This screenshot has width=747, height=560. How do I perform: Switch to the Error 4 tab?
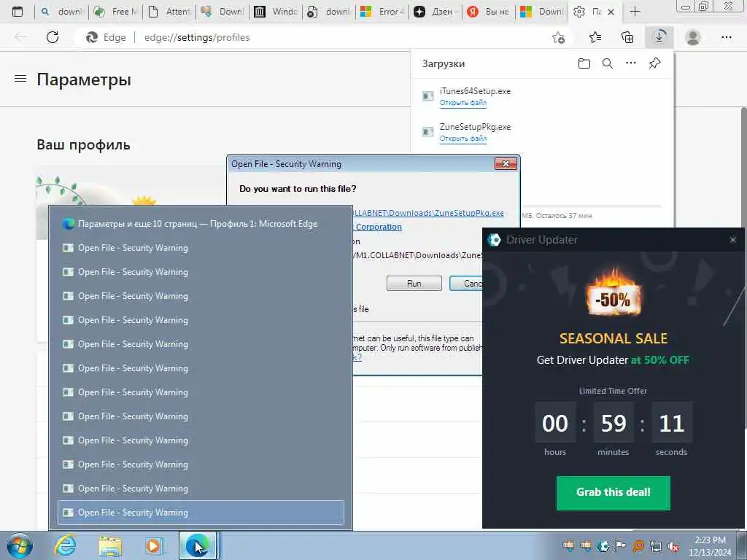coord(383,12)
